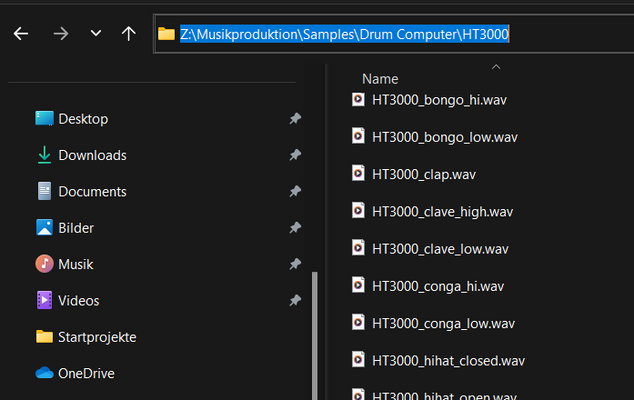The height and width of the screenshot is (400, 634).
Task: Unpin Bilder using its pin icon
Action: coord(295,228)
